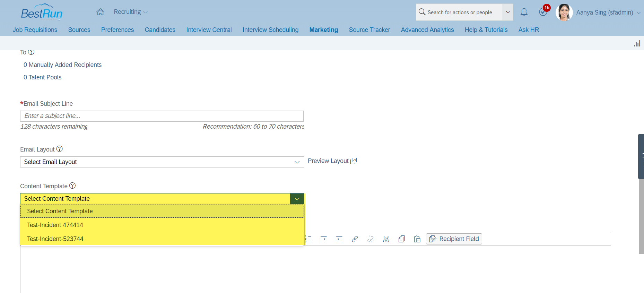
Task: Paste using the clipboard icon
Action: (x=417, y=239)
